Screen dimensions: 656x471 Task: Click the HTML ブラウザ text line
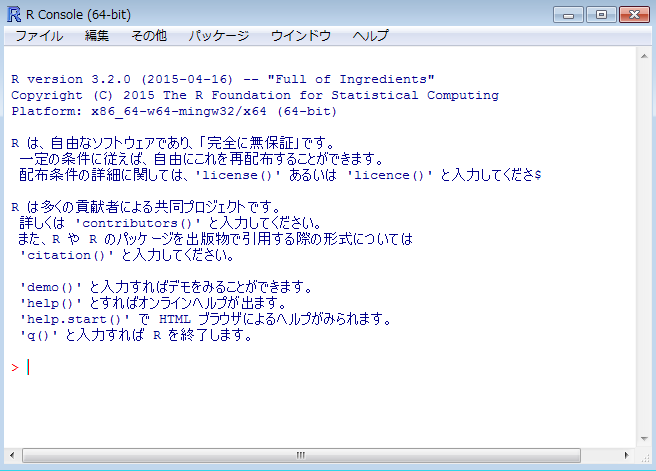[x=205, y=319]
